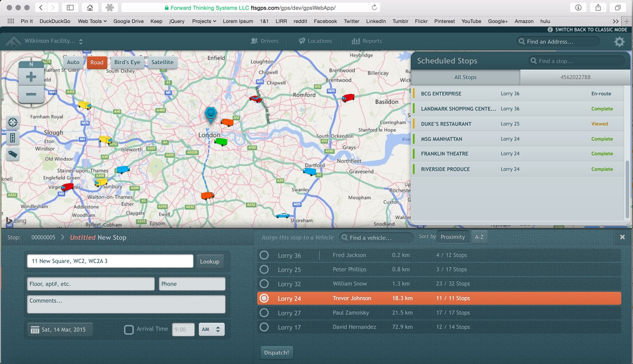Click the facility home logo icon
The height and width of the screenshot is (364, 633).
pos(13,41)
